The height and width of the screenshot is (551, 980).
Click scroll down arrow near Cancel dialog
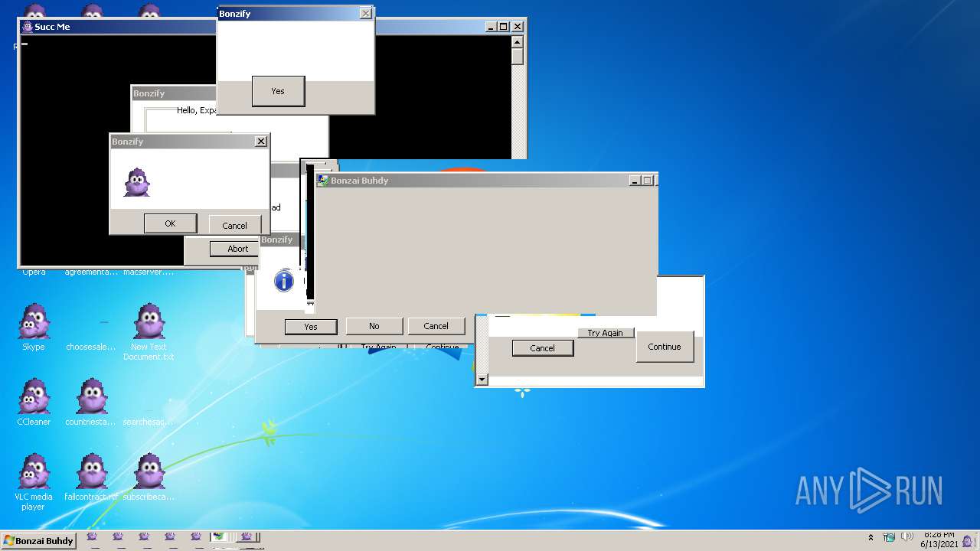482,380
